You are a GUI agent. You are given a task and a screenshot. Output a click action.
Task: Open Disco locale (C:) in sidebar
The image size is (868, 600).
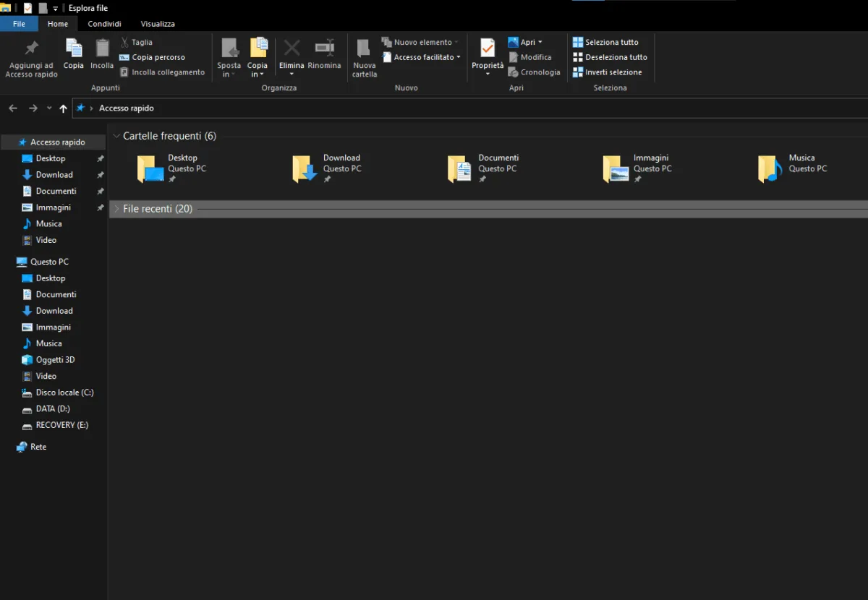58,393
